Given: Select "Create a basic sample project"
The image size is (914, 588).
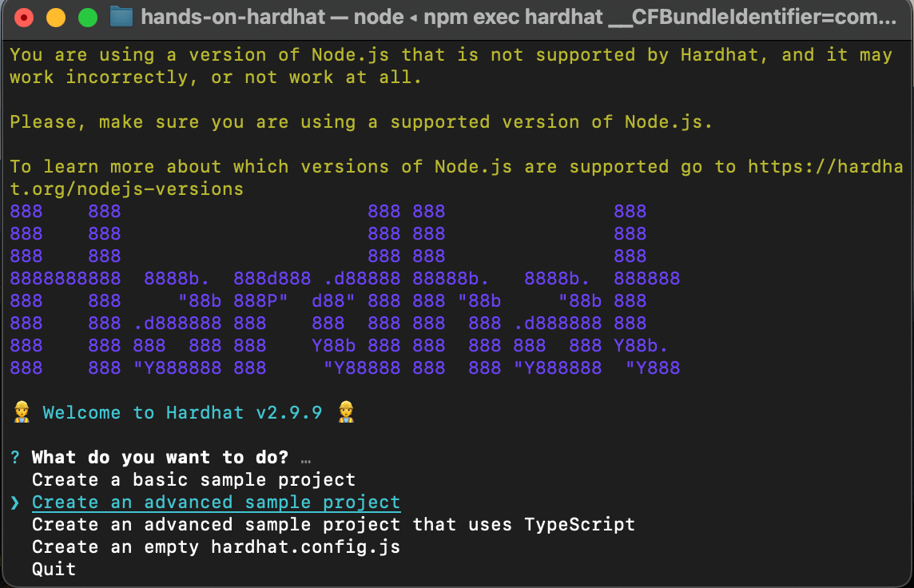Looking at the screenshot, I should (193, 479).
